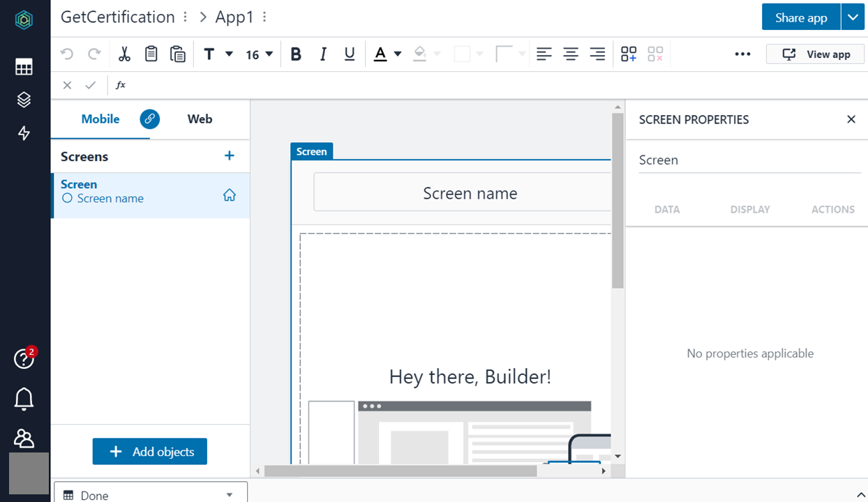868x502 pixels.
Task: Open the Share app dropdown arrow
Action: click(853, 17)
